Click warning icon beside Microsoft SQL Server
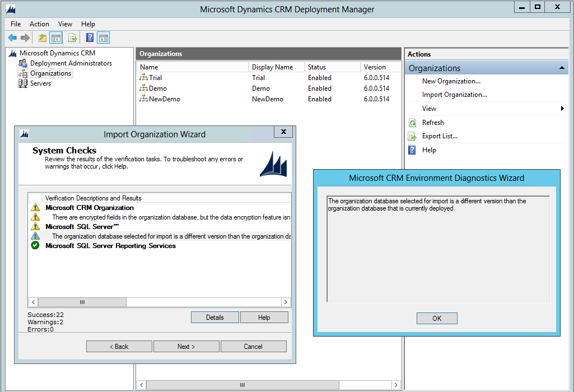 [x=35, y=227]
